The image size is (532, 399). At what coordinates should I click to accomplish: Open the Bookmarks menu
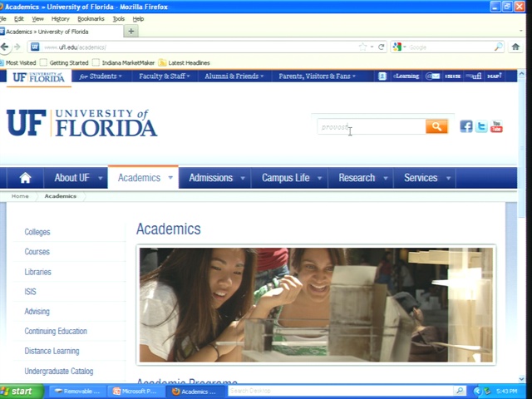click(x=91, y=19)
